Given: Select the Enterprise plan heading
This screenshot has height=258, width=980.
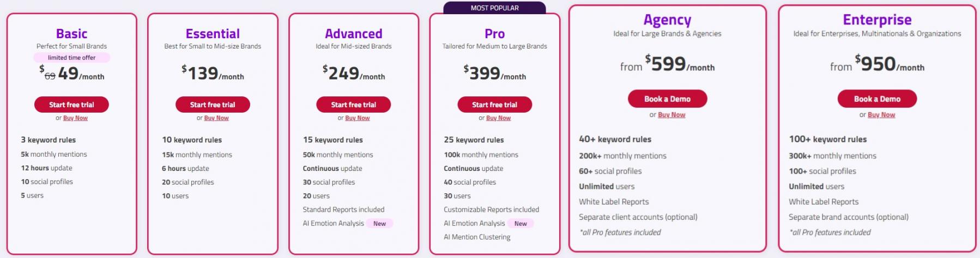Looking at the screenshot, I should coord(877,20).
